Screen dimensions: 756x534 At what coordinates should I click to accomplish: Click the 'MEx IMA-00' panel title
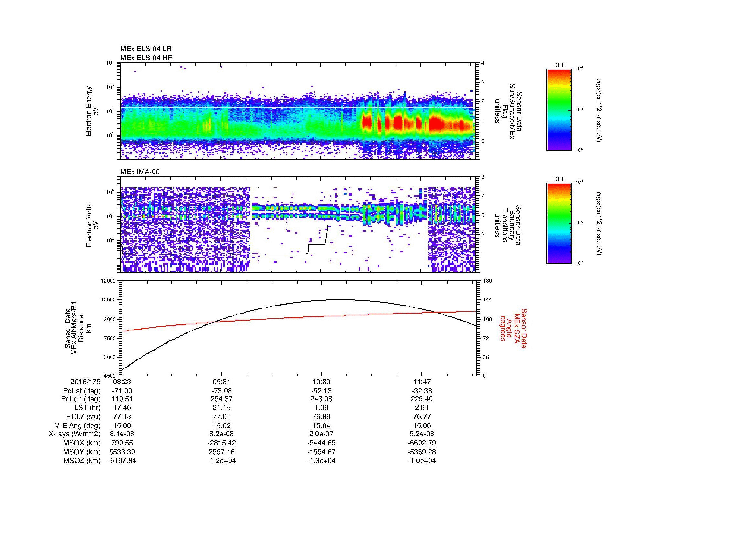140,172
